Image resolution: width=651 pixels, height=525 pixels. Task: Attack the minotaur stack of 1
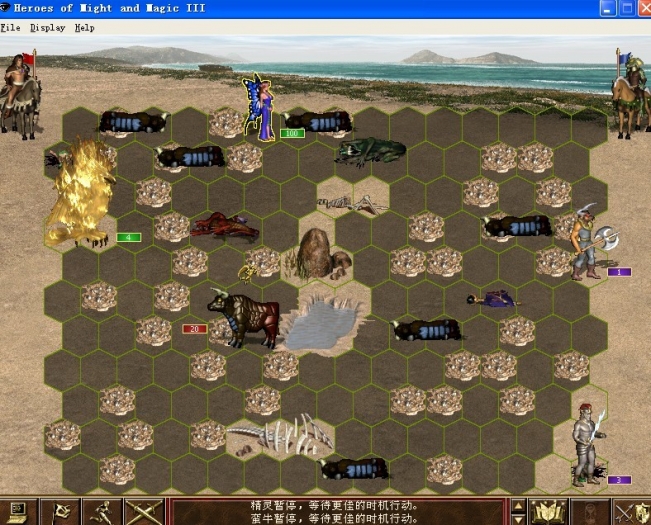[x=590, y=242]
